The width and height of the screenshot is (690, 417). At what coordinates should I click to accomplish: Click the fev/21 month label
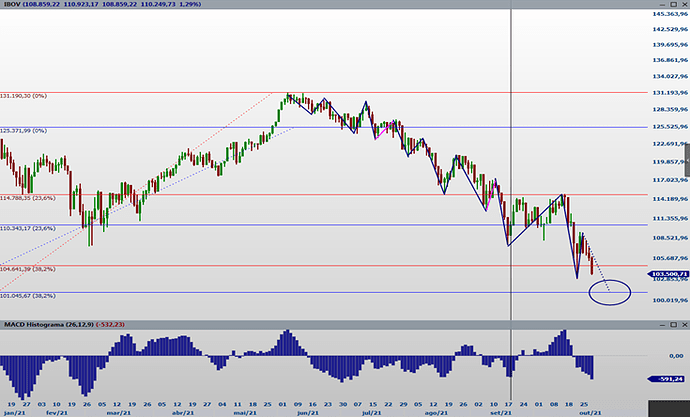tap(57, 413)
